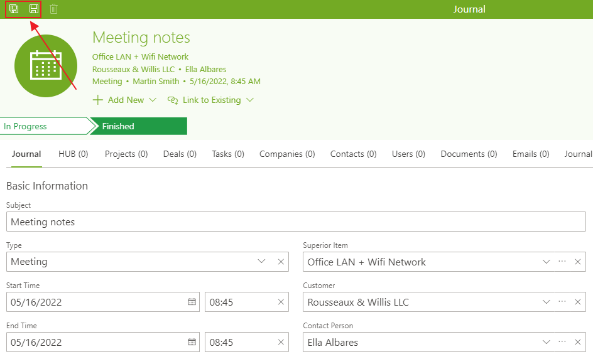The width and height of the screenshot is (593, 364).
Task: Clear the Contact Person field
Action: 577,342
